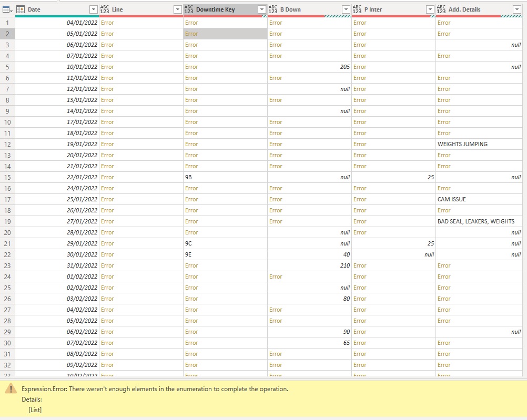
Task: Click the Add. Details Error cell for 07/02/2022
Action: [479, 343]
